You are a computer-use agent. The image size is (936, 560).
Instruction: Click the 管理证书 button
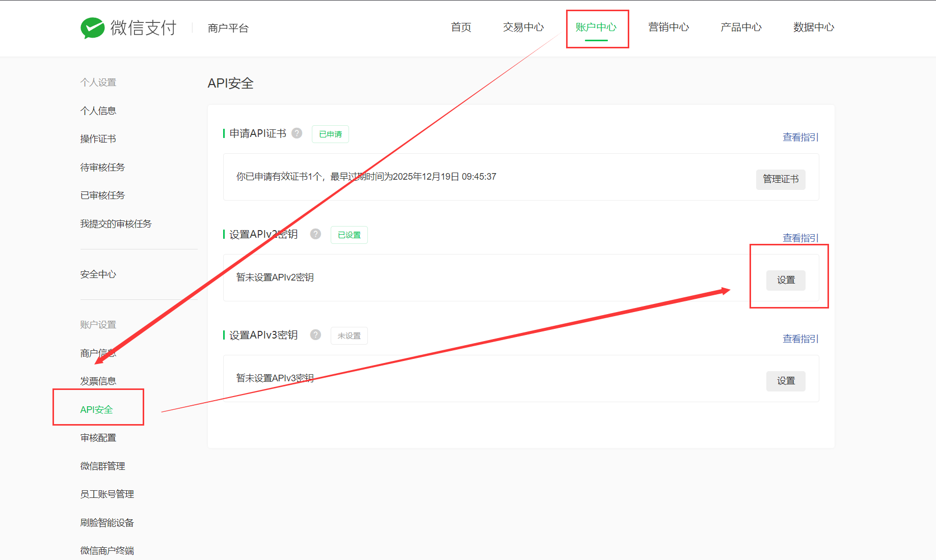pos(781,179)
